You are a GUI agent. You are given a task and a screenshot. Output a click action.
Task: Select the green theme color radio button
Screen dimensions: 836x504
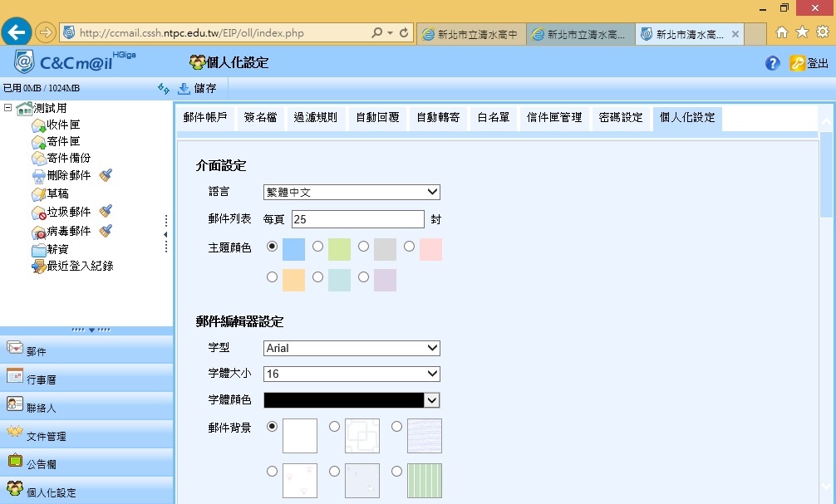317,247
